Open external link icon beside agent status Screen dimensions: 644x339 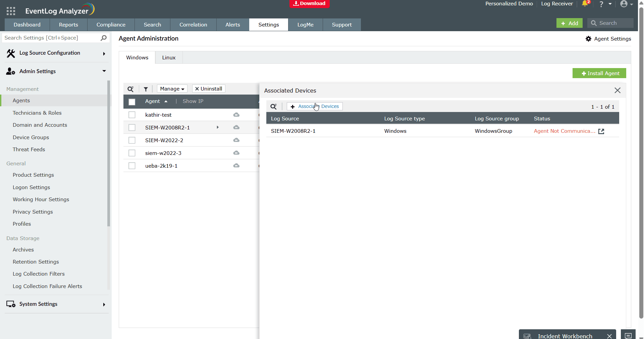tap(601, 131)
